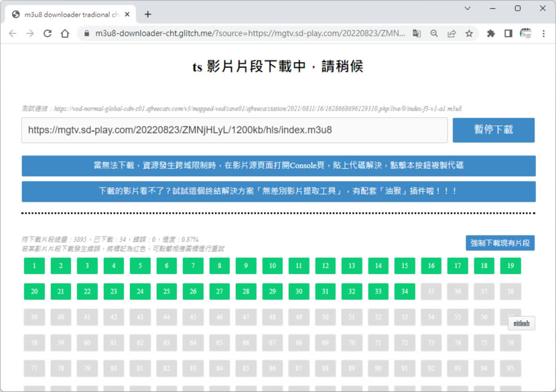Screen dimensions: 556x392
Task: Close the m3u8 downloader tab
Action: 127,14
